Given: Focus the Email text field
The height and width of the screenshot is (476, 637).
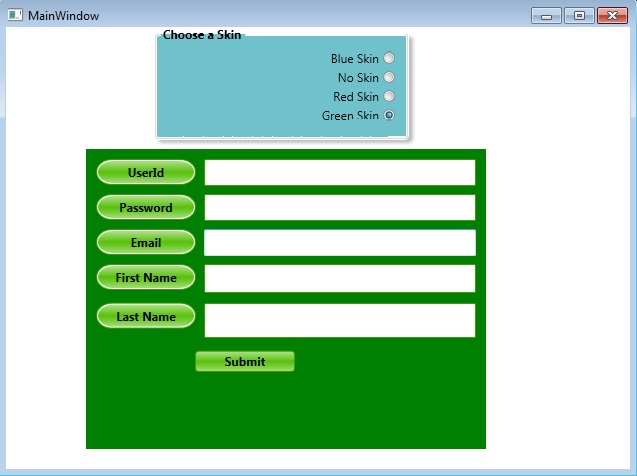Looking at the screenshot, I should 340,243.
